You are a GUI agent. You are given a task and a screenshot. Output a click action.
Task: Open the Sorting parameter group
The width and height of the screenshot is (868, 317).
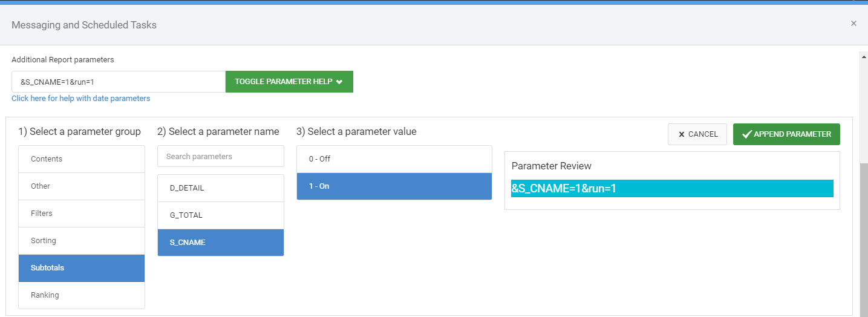coord(82,241)
